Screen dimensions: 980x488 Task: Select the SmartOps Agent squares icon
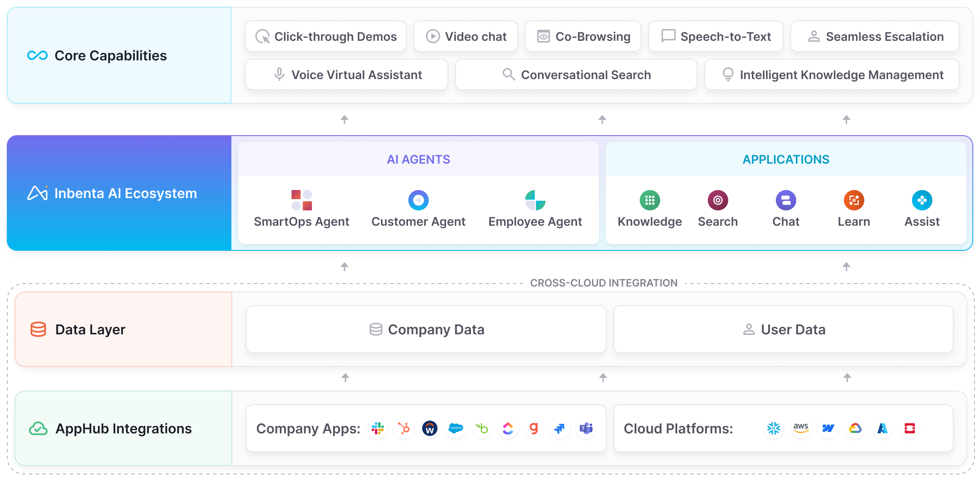[302, 200]
